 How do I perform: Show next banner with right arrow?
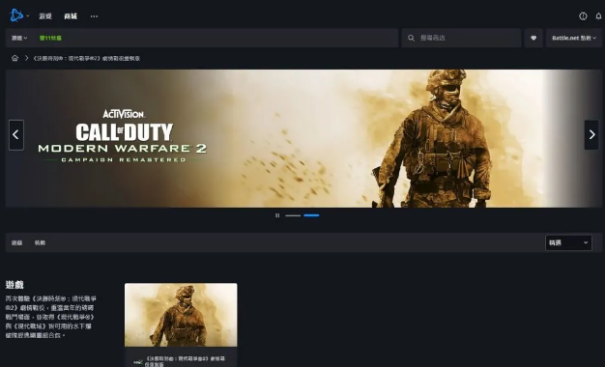tap(591, 135)
